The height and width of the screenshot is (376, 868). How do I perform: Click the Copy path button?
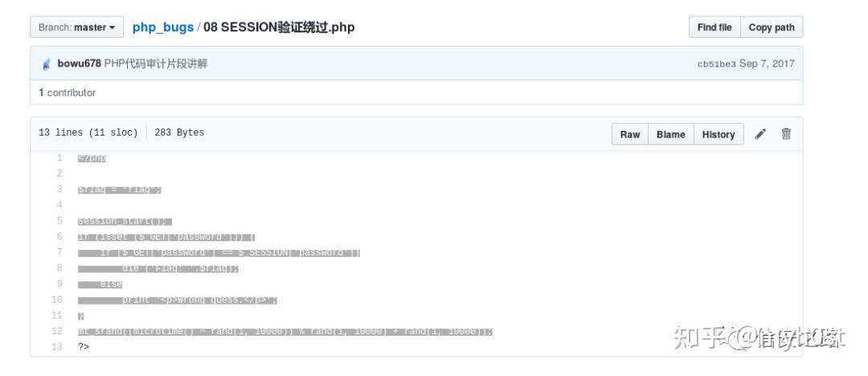pyautogui.click(x=771, y=27)
